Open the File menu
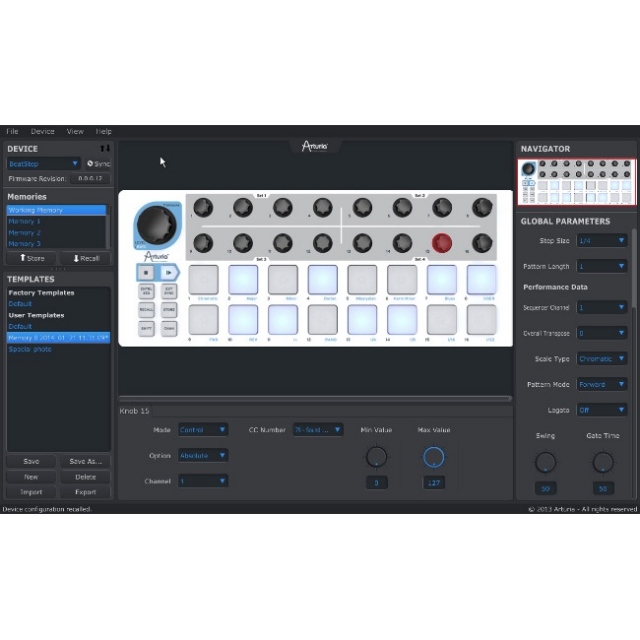This screenshot has height=640, width=640. (x=12, y=131)
